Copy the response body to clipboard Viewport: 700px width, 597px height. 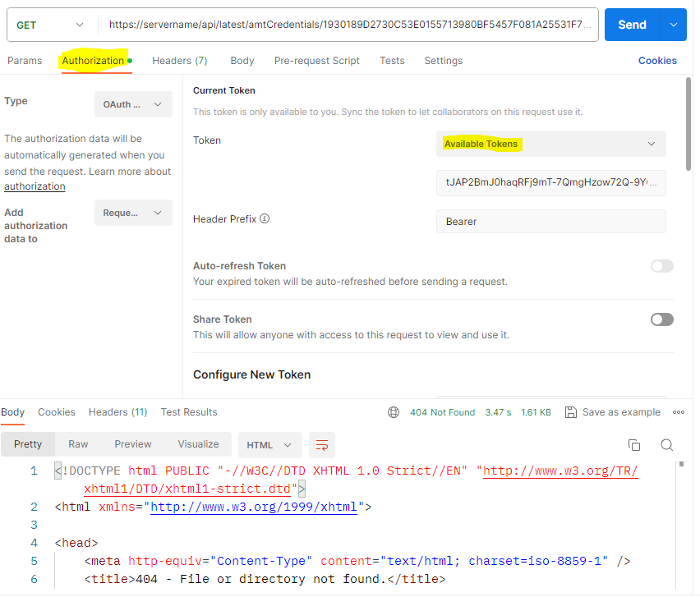coord(633,443)
